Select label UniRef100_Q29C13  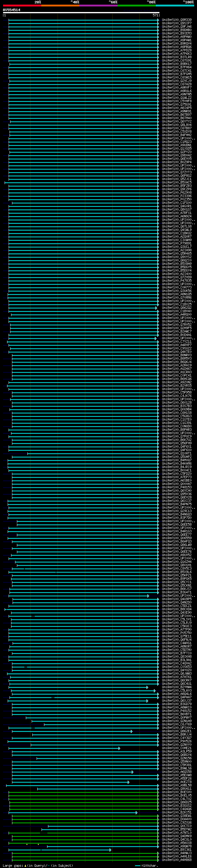click(177, 511)
